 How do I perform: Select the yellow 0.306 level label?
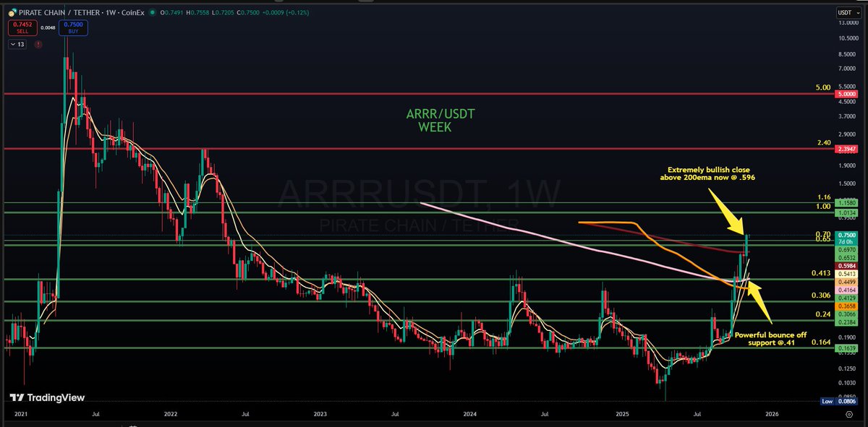point(820,296)
